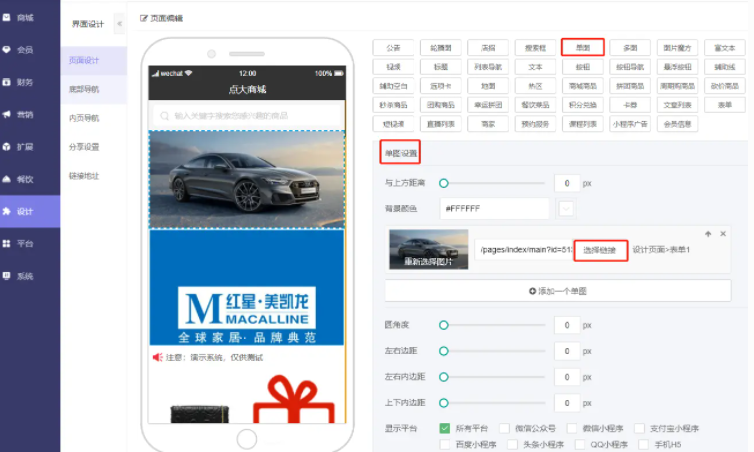Click the car thumbnail labeled 重新选择图片

point(428,249)
